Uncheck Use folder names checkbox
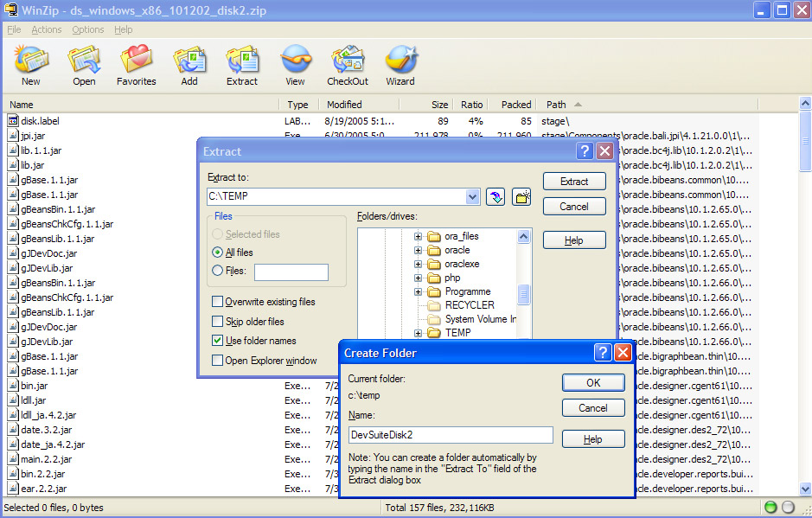 pyautogui.click(x=218, y=341)
